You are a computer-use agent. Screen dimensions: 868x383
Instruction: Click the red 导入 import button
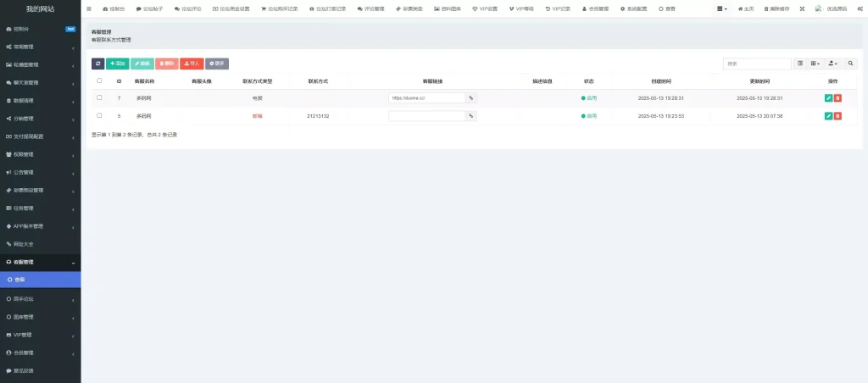click(x=192, y=64)
